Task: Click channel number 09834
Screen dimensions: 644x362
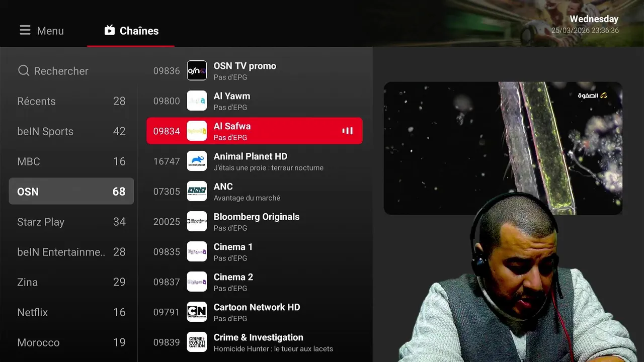Action: click(167, 131)
